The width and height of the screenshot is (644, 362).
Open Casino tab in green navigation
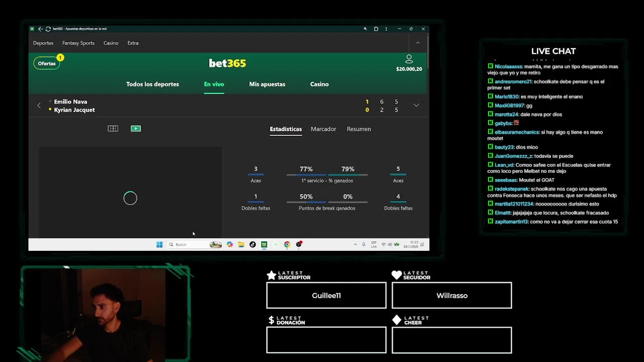(319, 84)
